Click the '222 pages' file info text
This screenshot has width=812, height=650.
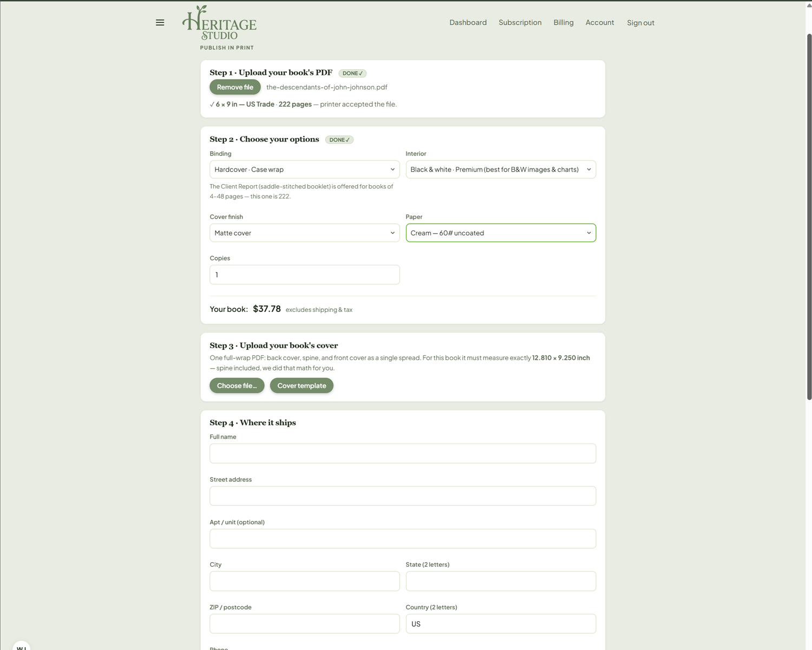point(295,104)
